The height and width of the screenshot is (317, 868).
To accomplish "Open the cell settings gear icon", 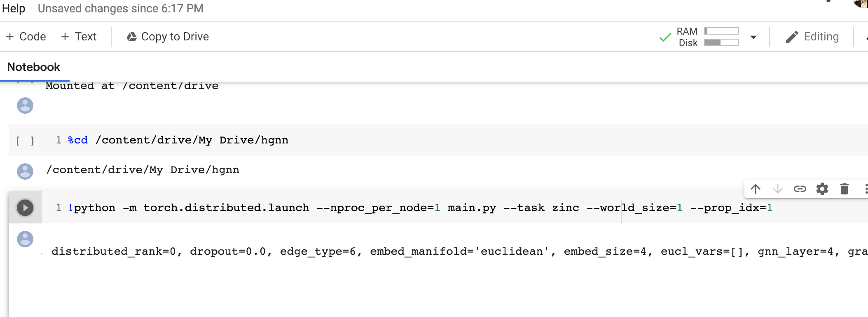I will (x=822, y=189).
